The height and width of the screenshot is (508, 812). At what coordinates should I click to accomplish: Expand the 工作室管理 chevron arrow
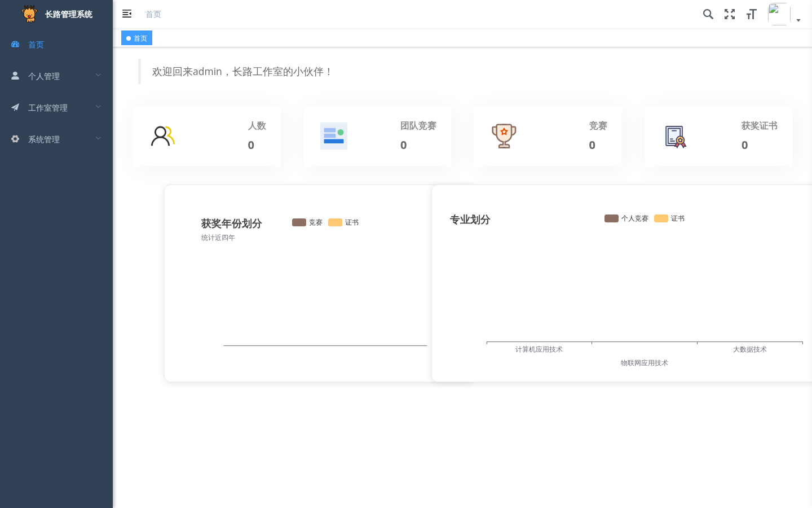click(98, 107)
